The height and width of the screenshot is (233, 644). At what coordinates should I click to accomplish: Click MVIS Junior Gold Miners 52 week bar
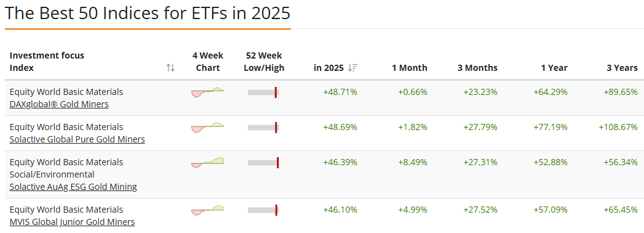pyautogui.click(x=263, y=210)
